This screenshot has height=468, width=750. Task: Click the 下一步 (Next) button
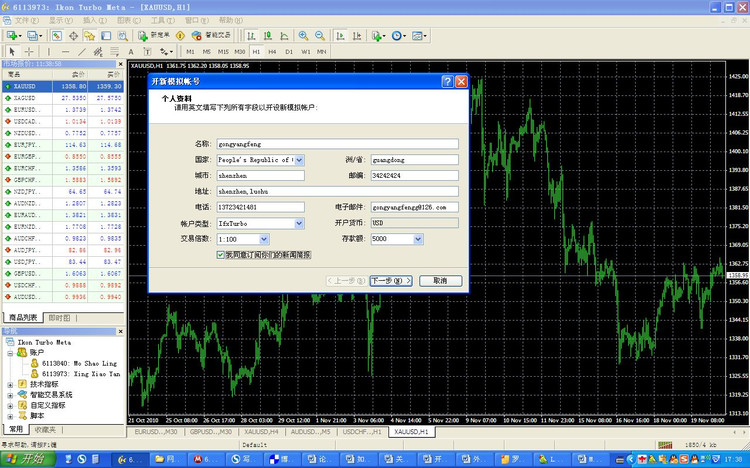coord(389,281)
